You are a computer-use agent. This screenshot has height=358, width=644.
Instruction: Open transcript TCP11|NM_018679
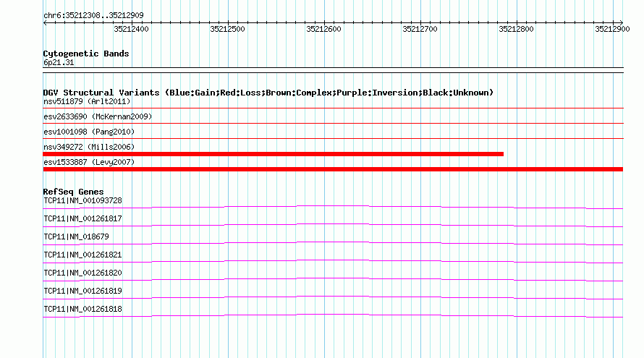(77, 237)
